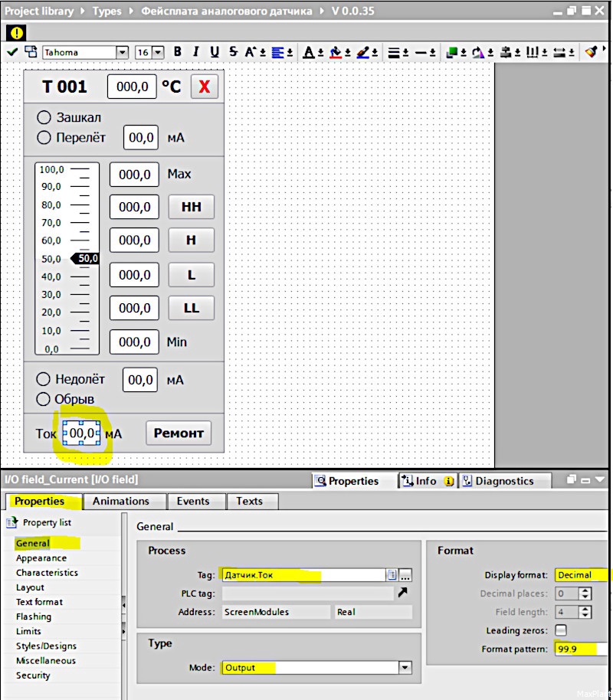Toggle Underline text formatting
Screen dimensions: 613x700
click(215, 52)
